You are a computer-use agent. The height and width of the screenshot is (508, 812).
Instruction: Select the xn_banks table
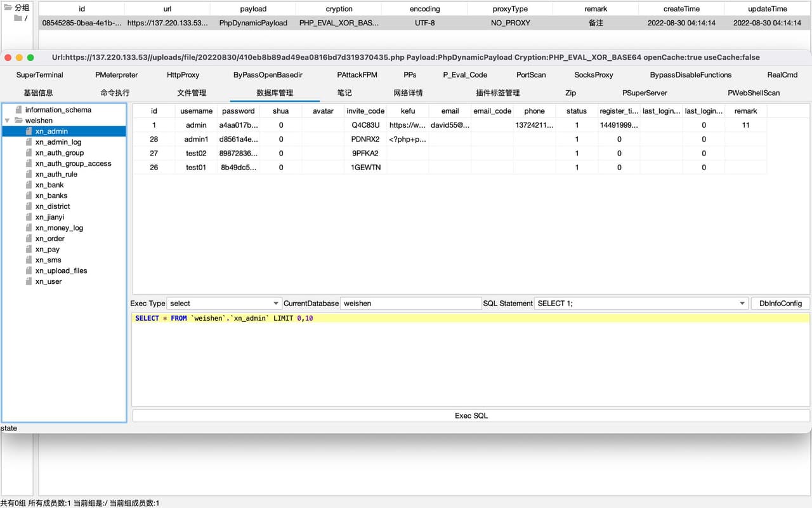51,196
